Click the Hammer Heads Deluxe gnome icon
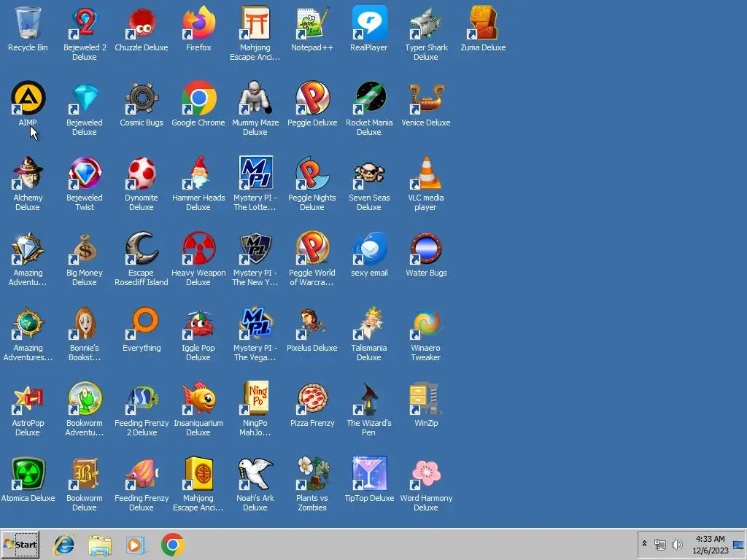This screenshot has height=560, width=747. pos(198,173)
